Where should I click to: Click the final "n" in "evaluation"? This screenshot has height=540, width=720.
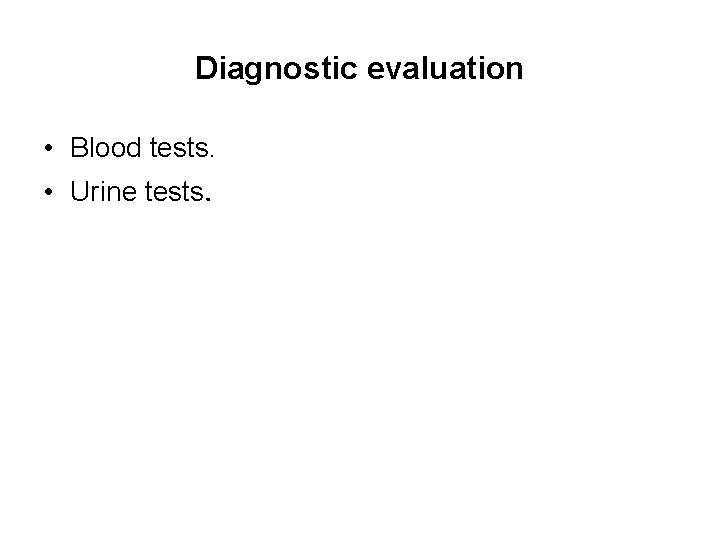(x=515, y=70)
